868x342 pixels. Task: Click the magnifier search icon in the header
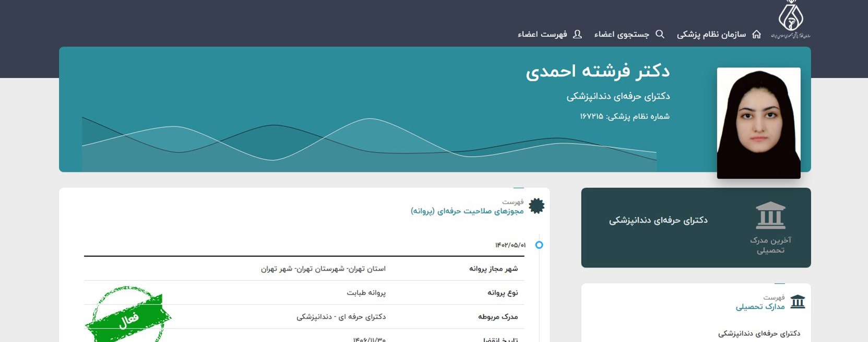pos(660,34)
